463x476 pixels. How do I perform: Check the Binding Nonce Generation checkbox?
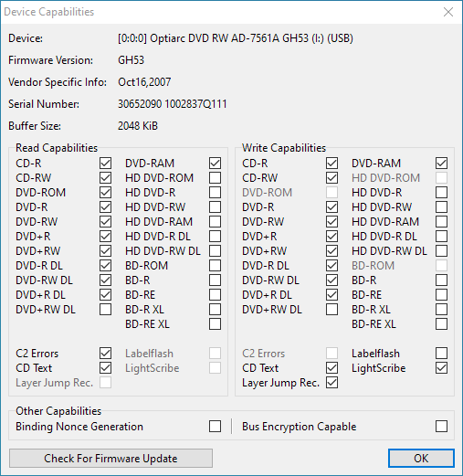tap(215, 427)
